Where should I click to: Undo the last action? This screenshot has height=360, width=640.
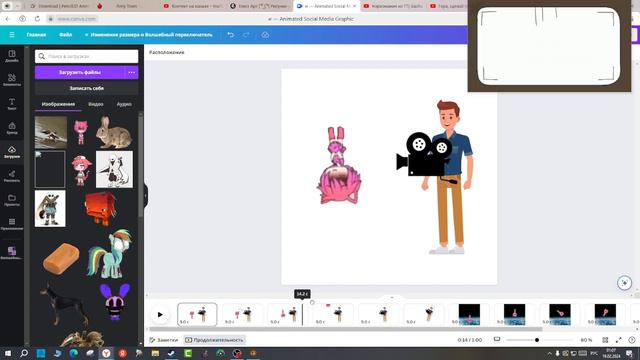[x=231, y=35]
